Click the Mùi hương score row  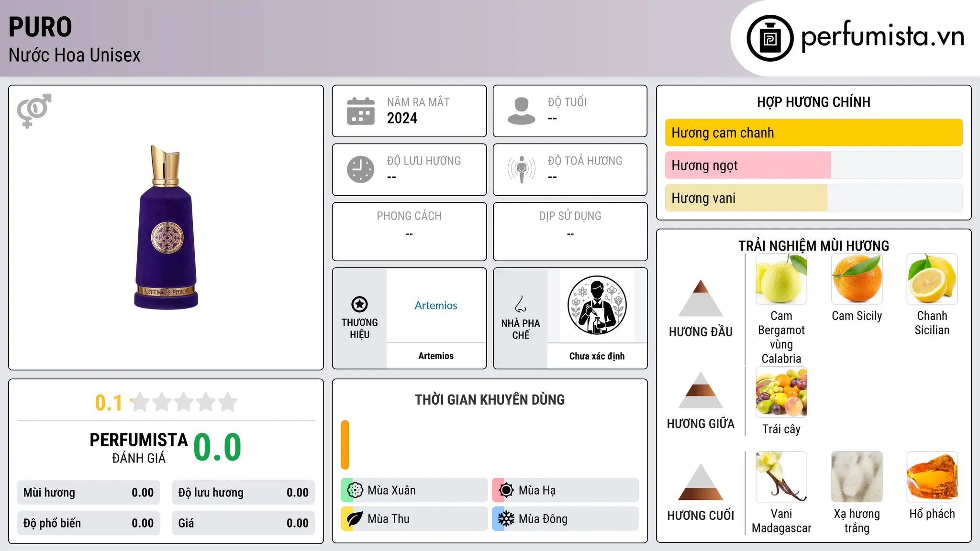point(89,493)
